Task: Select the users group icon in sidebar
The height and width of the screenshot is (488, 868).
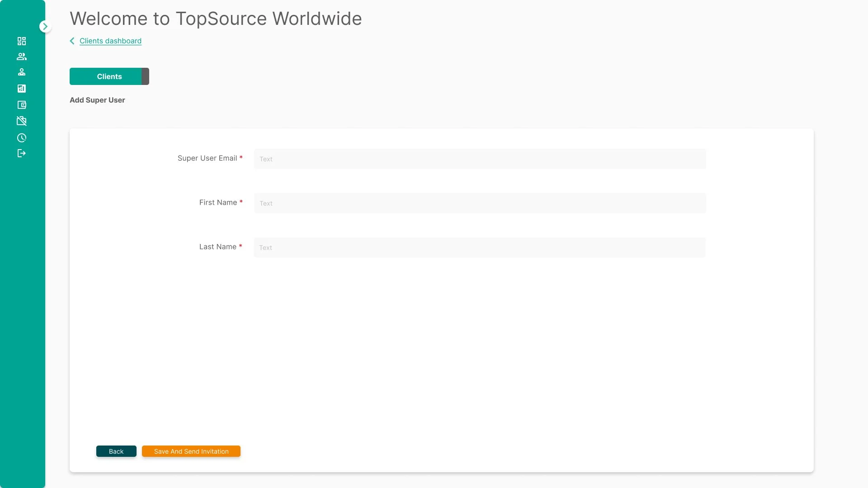Action: [x=22, y=56]
